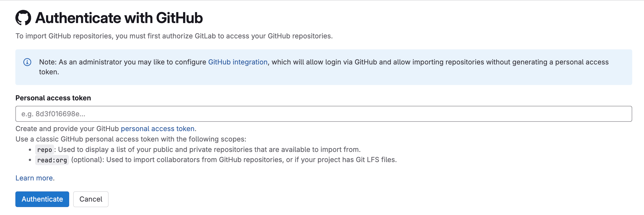Click the info icon in the note banner
The image size is (644, 215).
coord(27,62)
